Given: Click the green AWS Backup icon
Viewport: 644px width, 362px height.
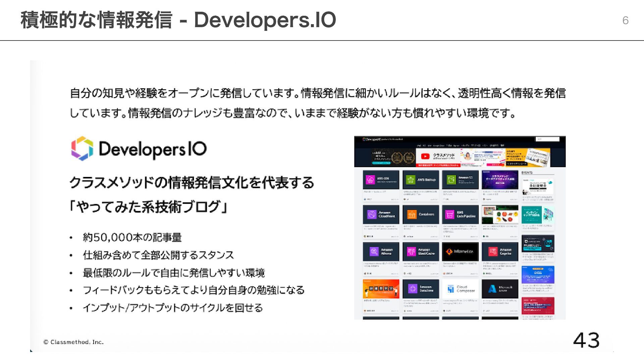Looking at the screenshot, I should click(410, 180).
